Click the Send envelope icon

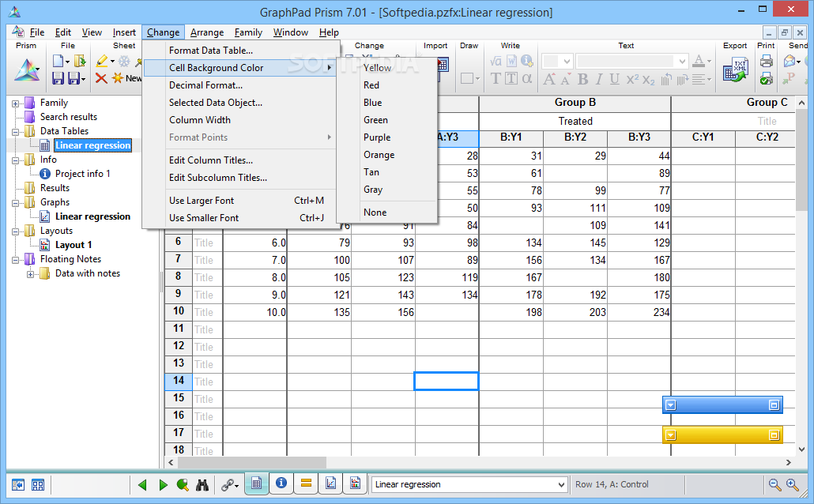coord(790,62)
